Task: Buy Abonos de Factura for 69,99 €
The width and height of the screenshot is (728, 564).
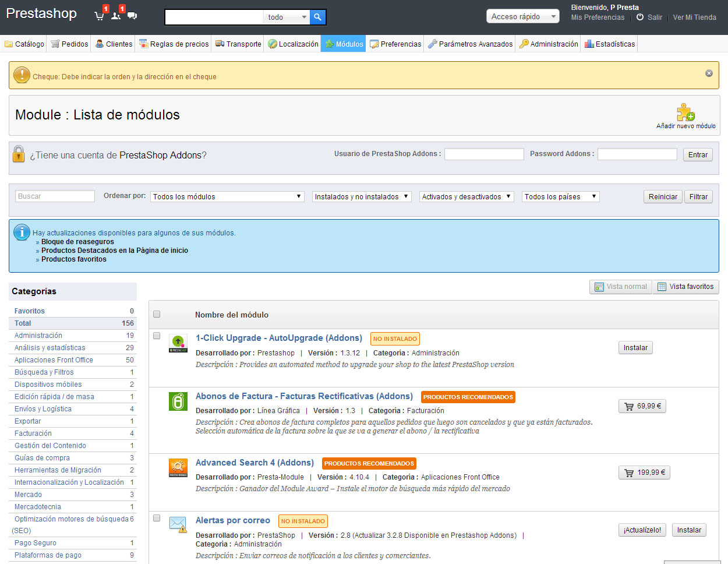Action: coord(642,406)
